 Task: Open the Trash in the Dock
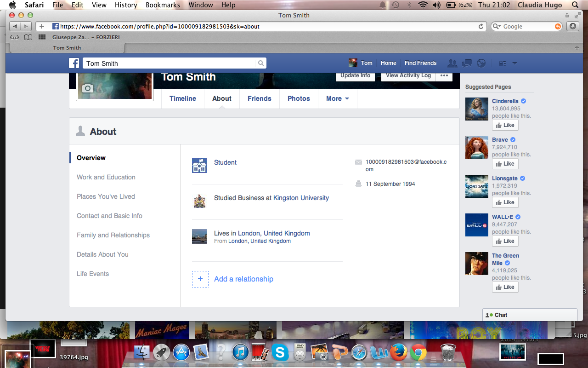point(448,353)
